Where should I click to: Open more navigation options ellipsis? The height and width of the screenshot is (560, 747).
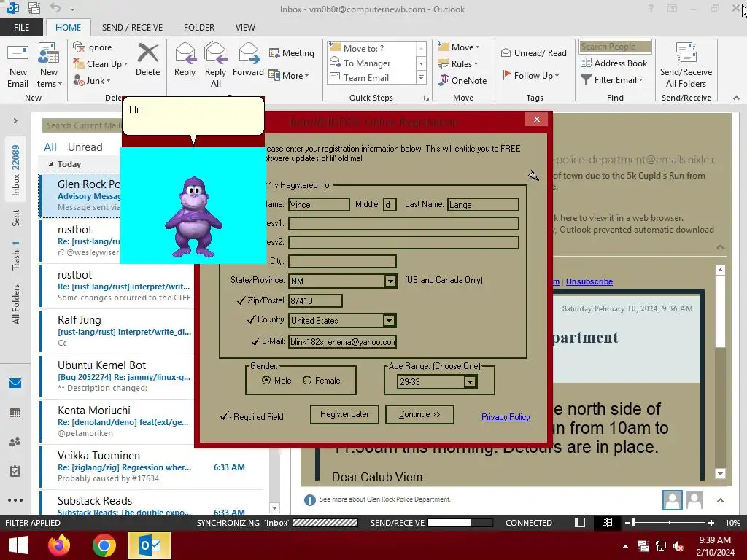[x=15, y=500]
